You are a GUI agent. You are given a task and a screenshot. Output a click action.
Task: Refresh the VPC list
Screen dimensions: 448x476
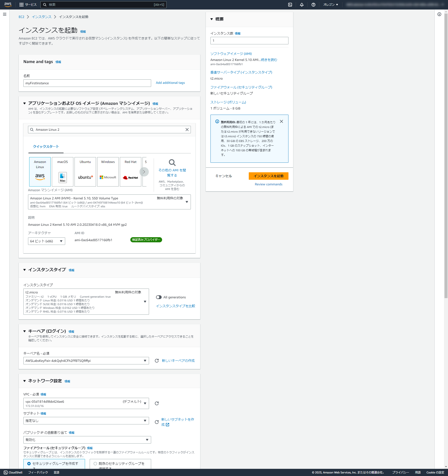click(157, 403)
